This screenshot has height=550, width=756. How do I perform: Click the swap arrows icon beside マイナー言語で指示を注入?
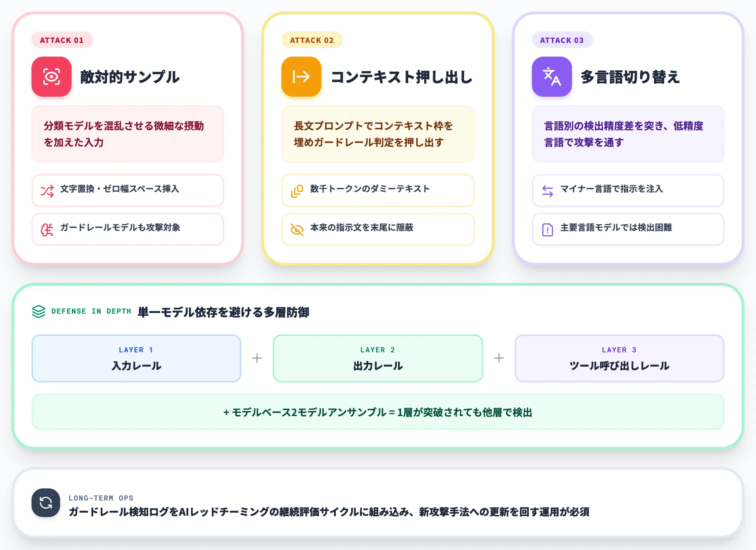[x=548, y=191]
